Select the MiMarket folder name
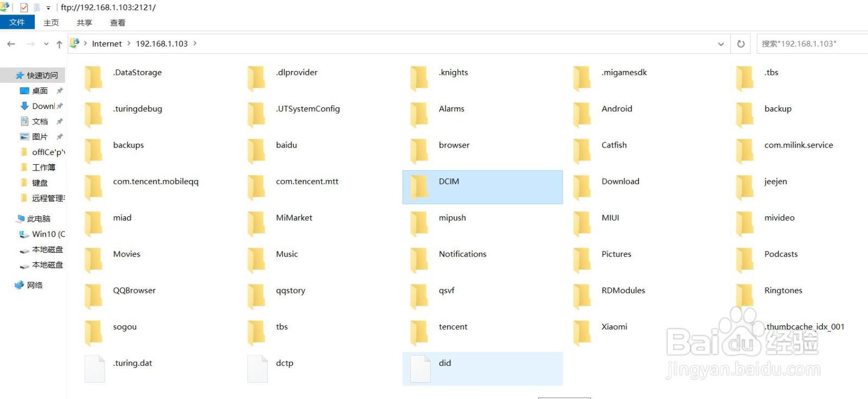The height and width of the screenshot is (399, 868). coord(293,217)
